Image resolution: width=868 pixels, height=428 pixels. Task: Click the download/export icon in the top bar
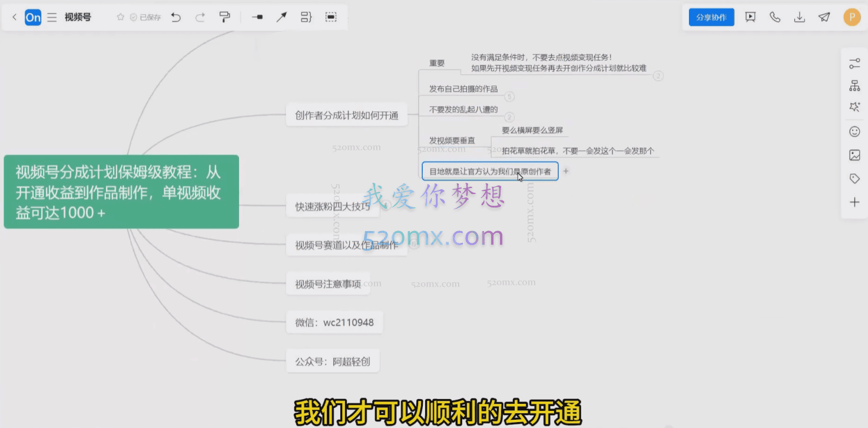799,17
